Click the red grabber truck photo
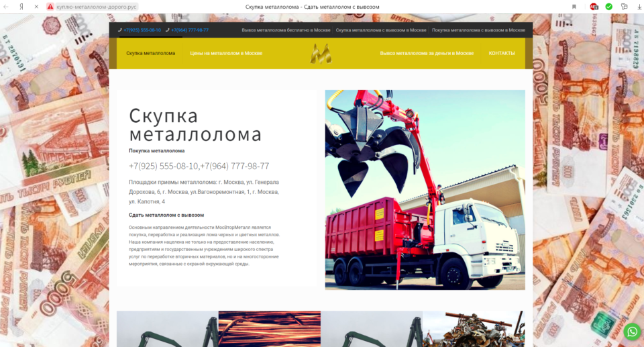This screenshot has height=347, width=644. (x=425, y=189)
